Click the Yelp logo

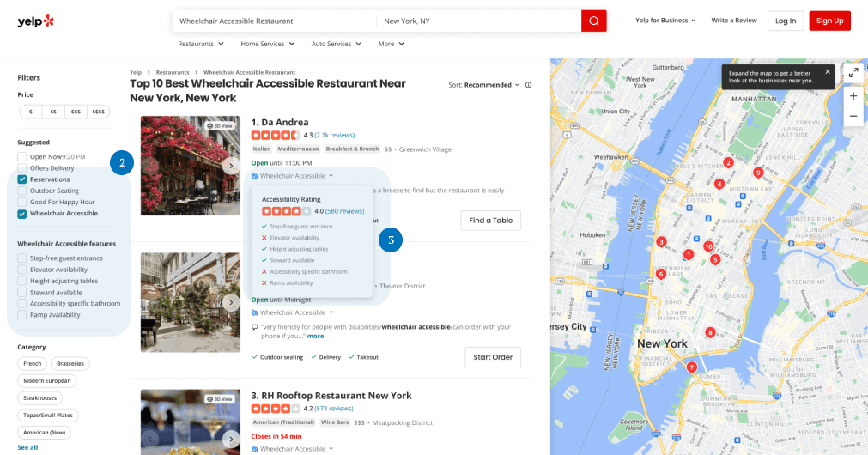35,21
